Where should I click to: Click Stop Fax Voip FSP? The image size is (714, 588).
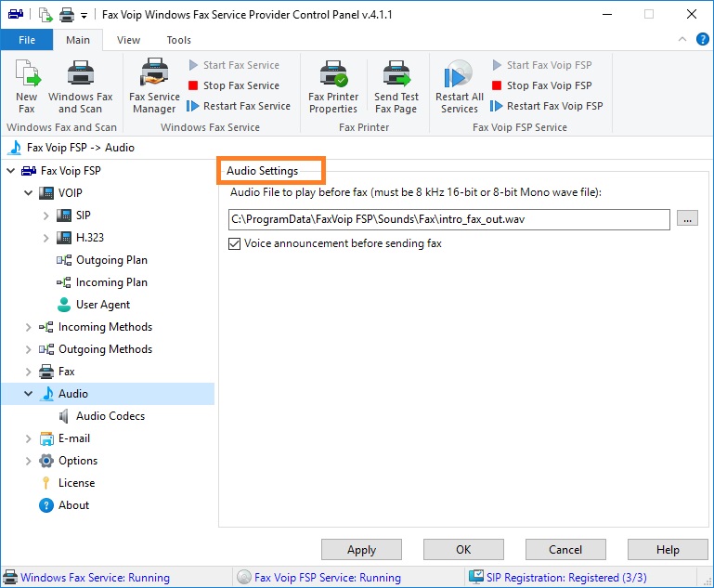click(x=542, y=85)
